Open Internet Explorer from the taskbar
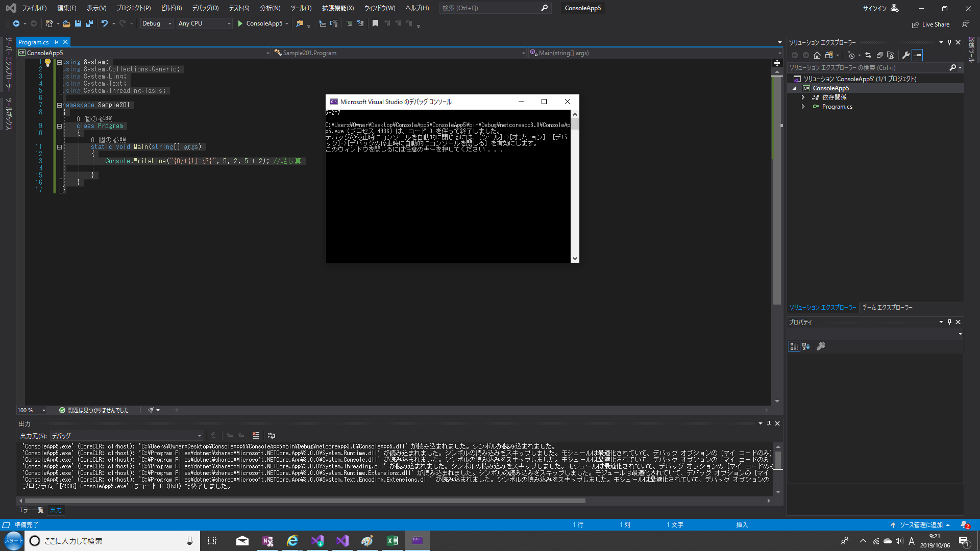This screenshot has width=980, height=551. coord(292,541)
